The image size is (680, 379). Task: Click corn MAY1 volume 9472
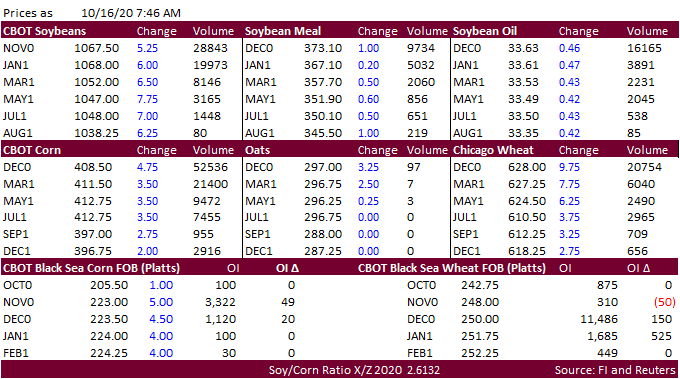click(207, 201)
